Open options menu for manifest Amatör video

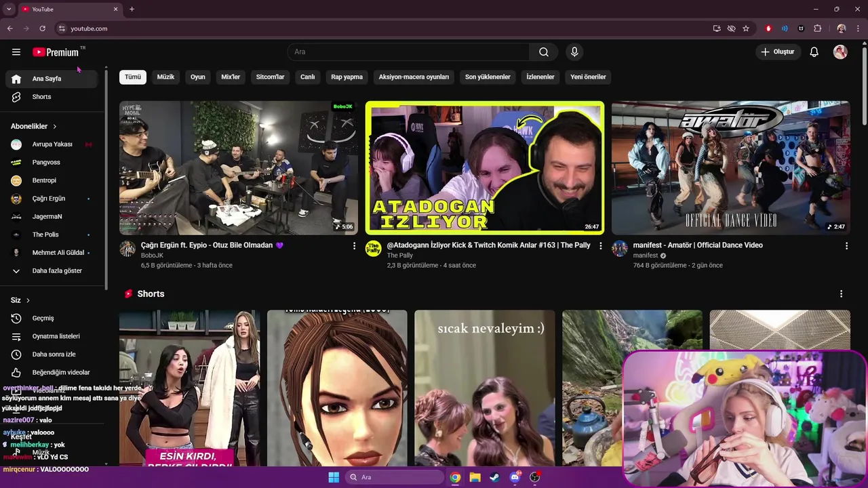[846, 246]
